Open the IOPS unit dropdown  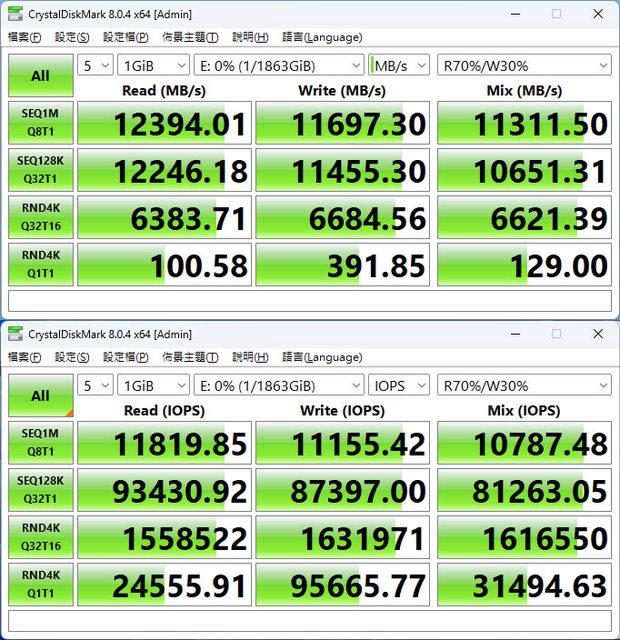click(x=399, y=385)
